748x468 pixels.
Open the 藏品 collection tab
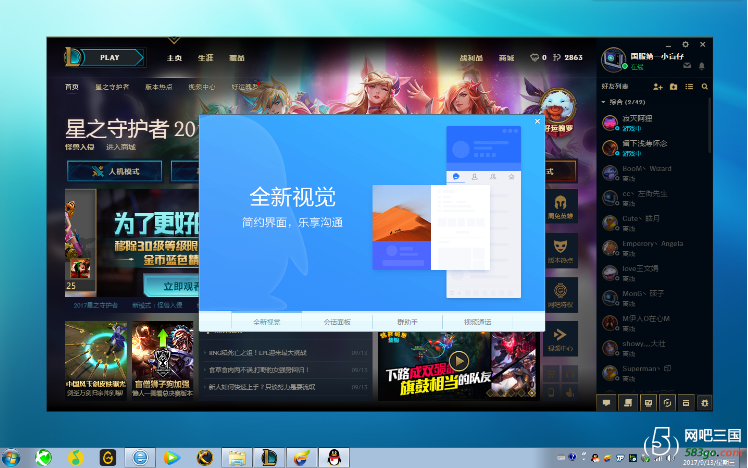[x=237, y=58]
